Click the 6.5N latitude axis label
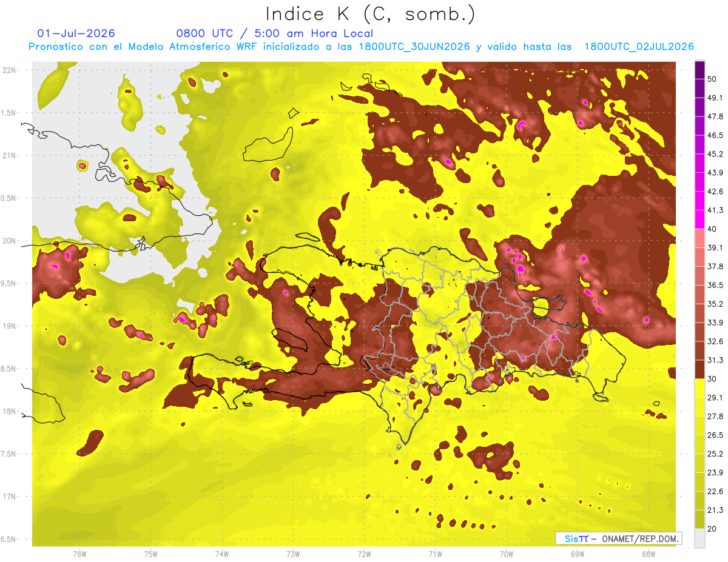Viewport: 728px width, 562px height. coord(9,539)
